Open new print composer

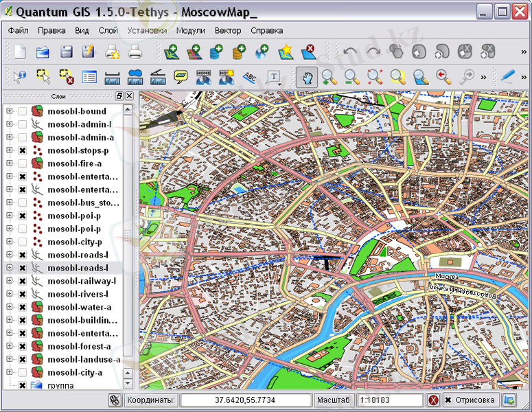click(112, 52)
